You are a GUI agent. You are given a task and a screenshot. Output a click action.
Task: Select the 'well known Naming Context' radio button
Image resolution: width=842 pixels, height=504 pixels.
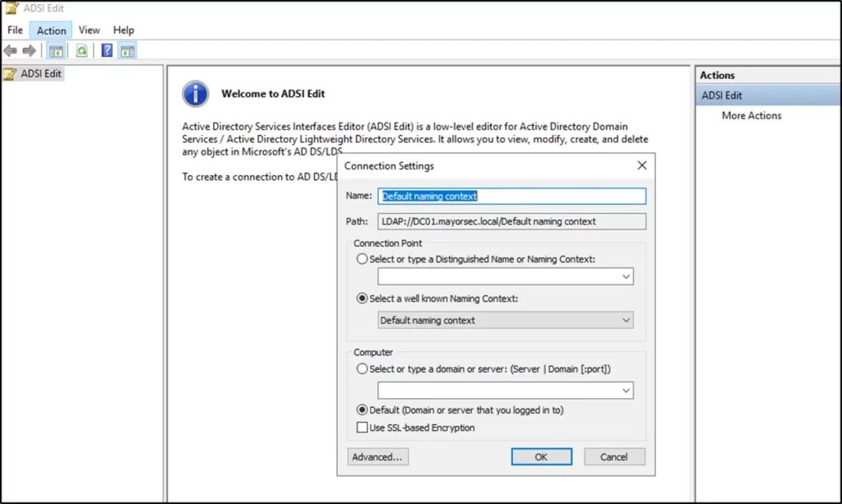(363, 298)
